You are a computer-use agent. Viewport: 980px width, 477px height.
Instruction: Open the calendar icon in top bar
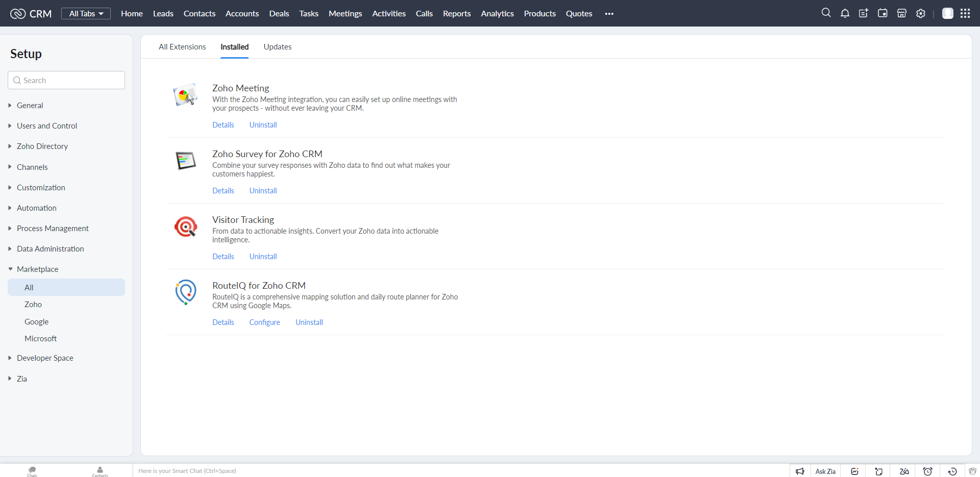click(x=883, y=13)
